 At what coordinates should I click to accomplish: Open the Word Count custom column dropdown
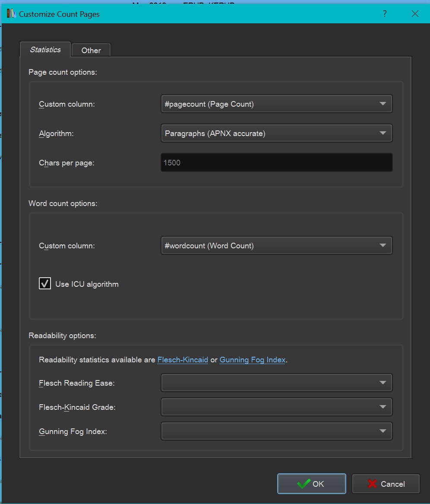pos(276,246)
